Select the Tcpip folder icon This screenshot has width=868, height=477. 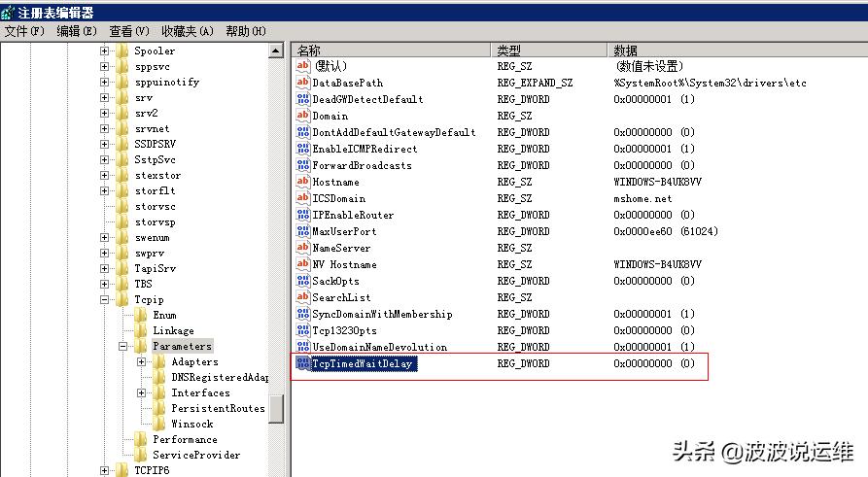[122, 299]
